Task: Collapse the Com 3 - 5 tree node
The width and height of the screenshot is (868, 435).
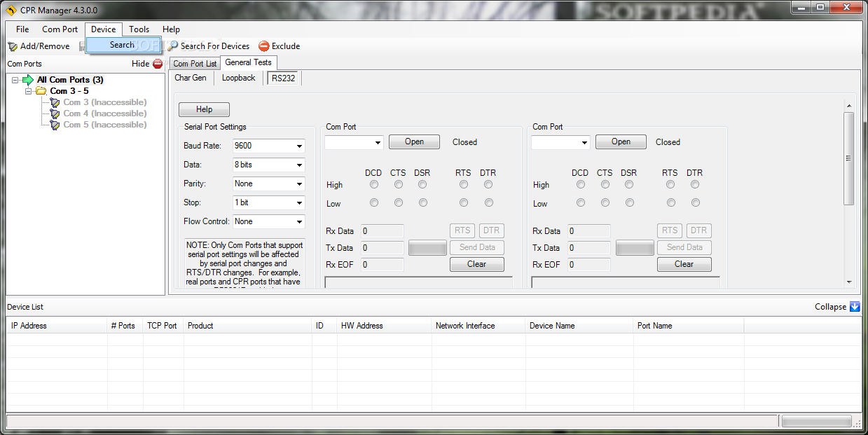Action: click(28, 91)
